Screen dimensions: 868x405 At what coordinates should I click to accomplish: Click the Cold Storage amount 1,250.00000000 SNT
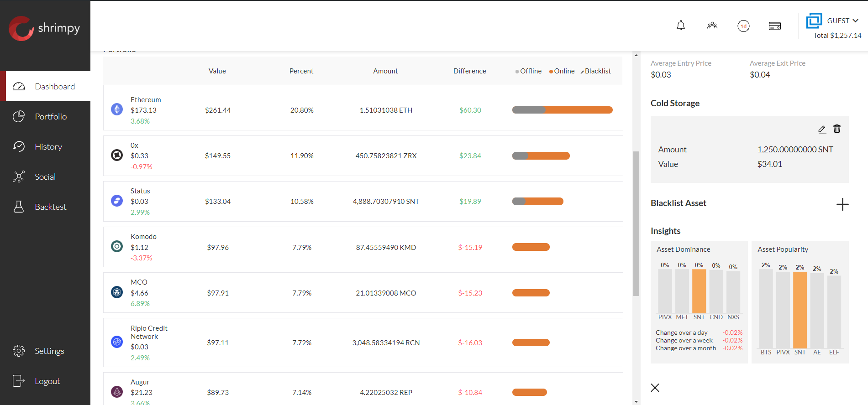(x=795, y=150)
